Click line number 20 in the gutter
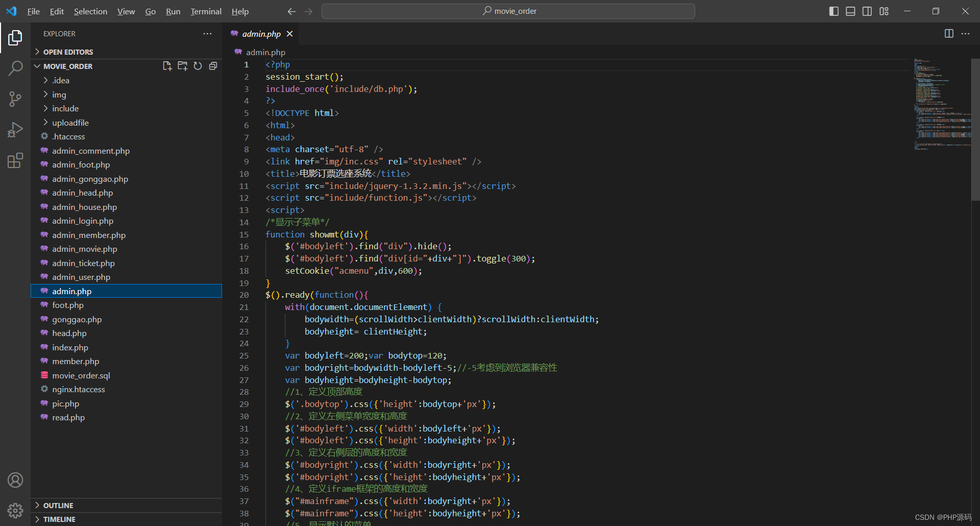 (244, 295)
